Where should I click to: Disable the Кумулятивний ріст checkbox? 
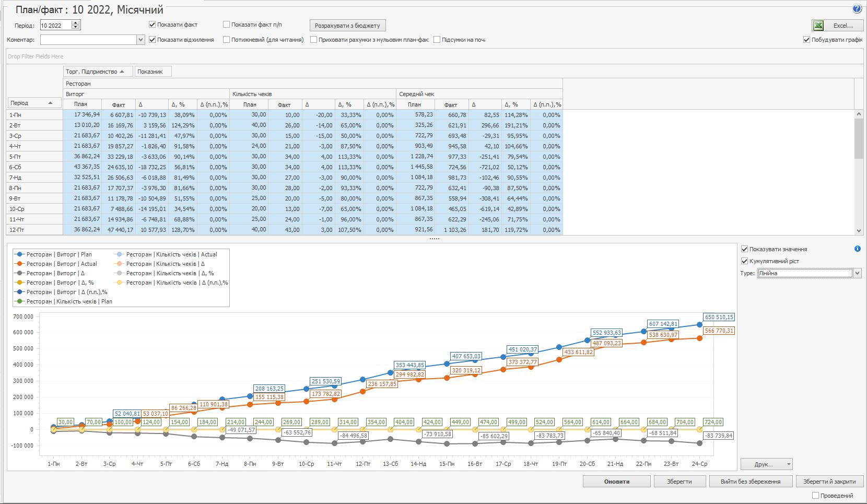tap(745, 261)
